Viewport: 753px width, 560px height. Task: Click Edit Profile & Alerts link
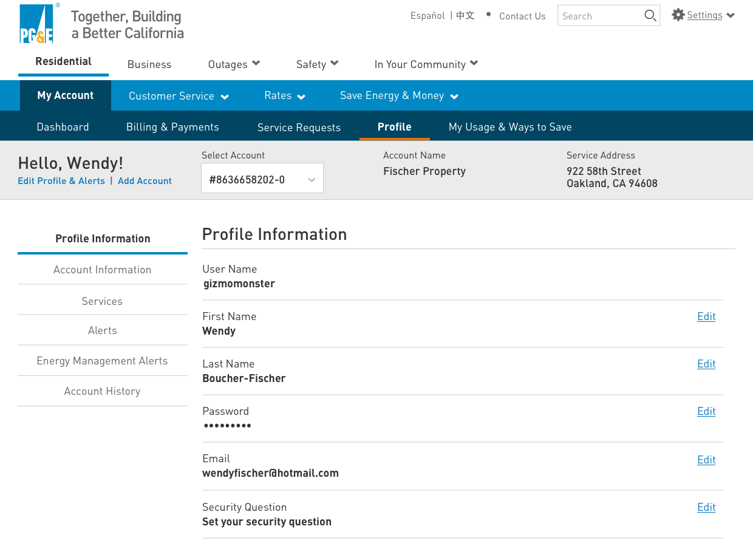tap(61, 181)
